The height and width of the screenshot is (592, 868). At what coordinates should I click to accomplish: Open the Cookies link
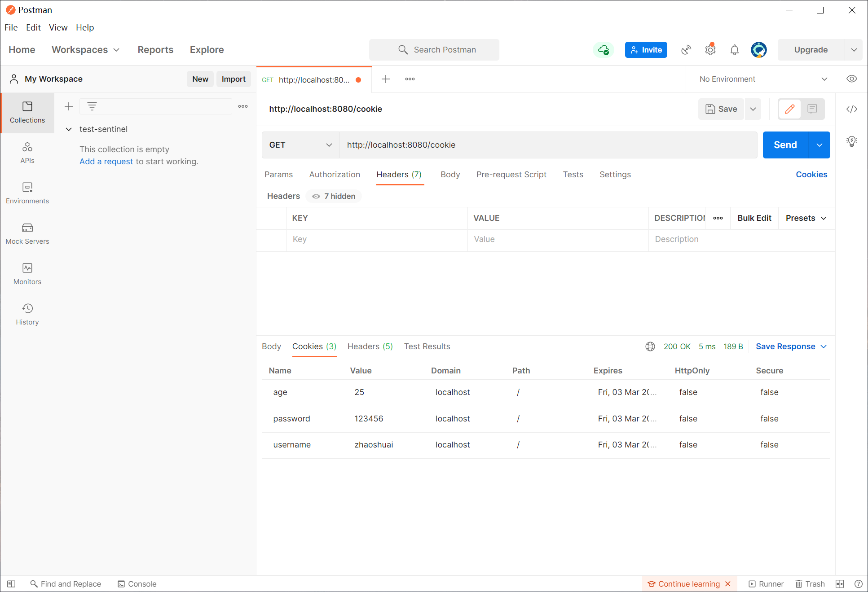[811, 175]
